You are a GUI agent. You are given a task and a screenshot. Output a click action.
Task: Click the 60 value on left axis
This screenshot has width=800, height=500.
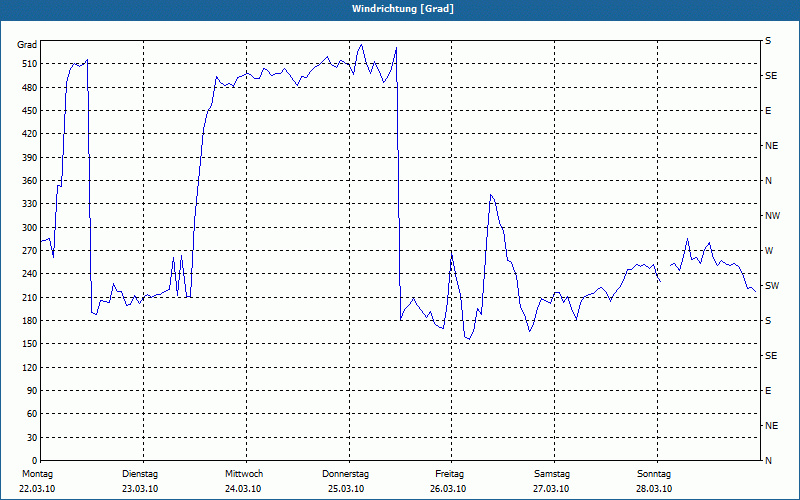[32, 414]
